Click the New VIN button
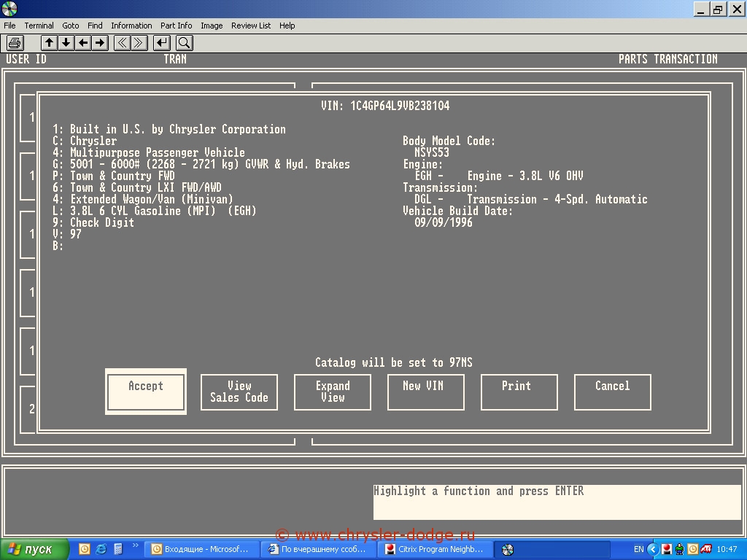The image size is (747, 560). pyautogui.click(x=426, y=392)
